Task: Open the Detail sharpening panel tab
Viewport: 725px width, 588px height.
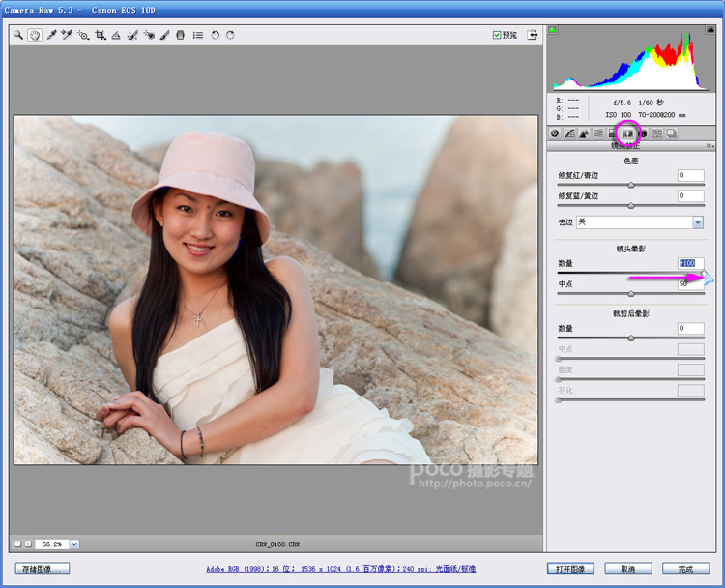Action: click(x=584, y=133)
